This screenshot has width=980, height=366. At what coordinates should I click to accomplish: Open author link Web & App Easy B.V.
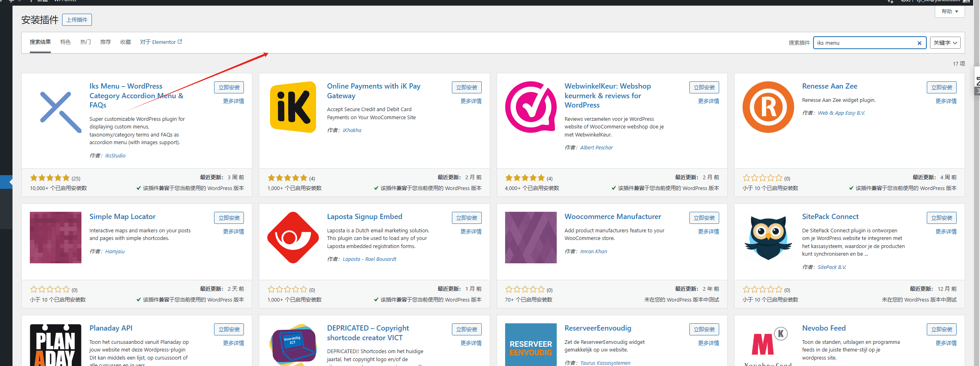tap(841, 113)
